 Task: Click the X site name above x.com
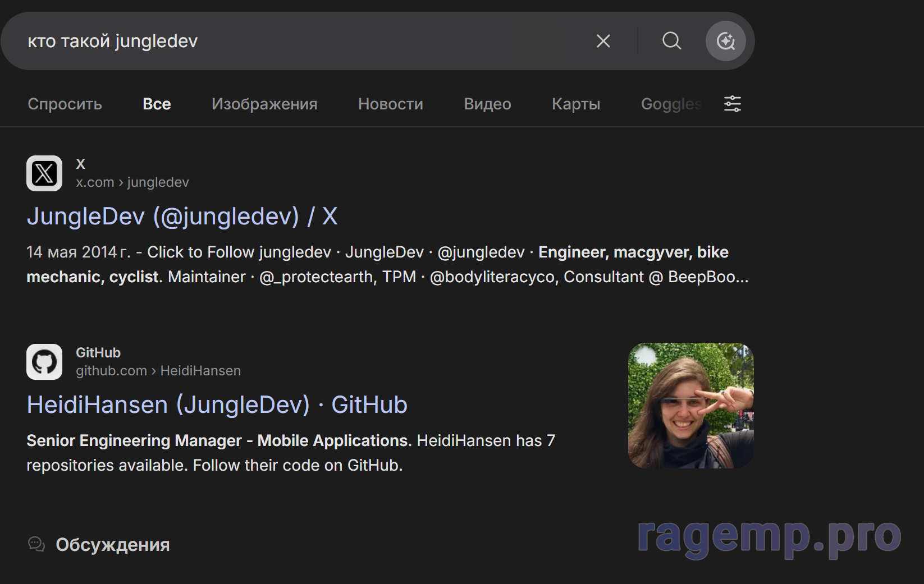(x=81, y=164)
